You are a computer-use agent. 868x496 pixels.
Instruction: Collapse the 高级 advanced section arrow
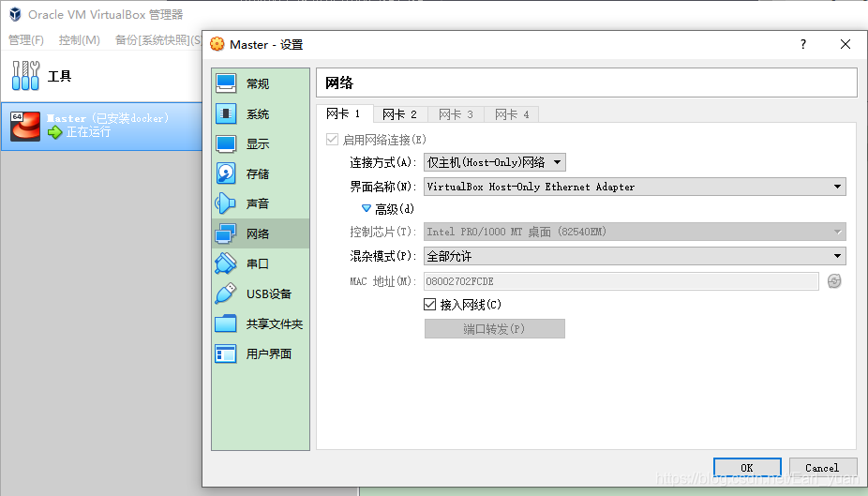point(366,209)
